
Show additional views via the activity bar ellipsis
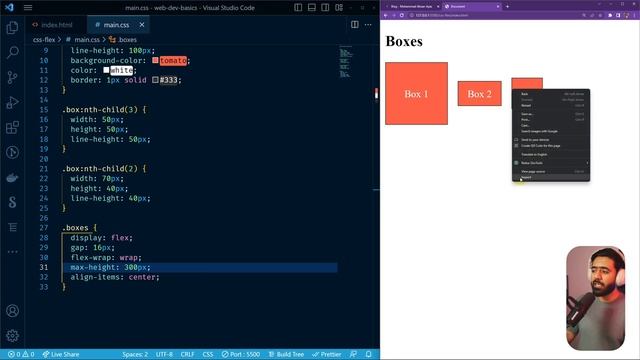point(12,252)
